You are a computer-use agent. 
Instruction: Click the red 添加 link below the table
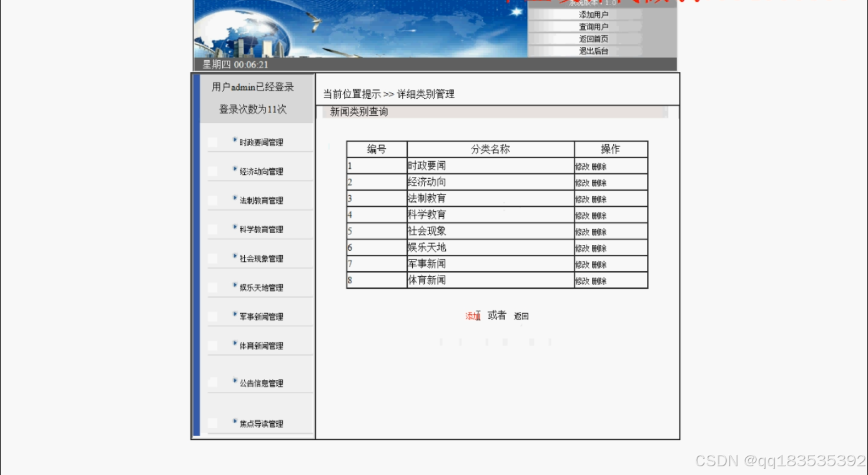click(x=473, y=316)
